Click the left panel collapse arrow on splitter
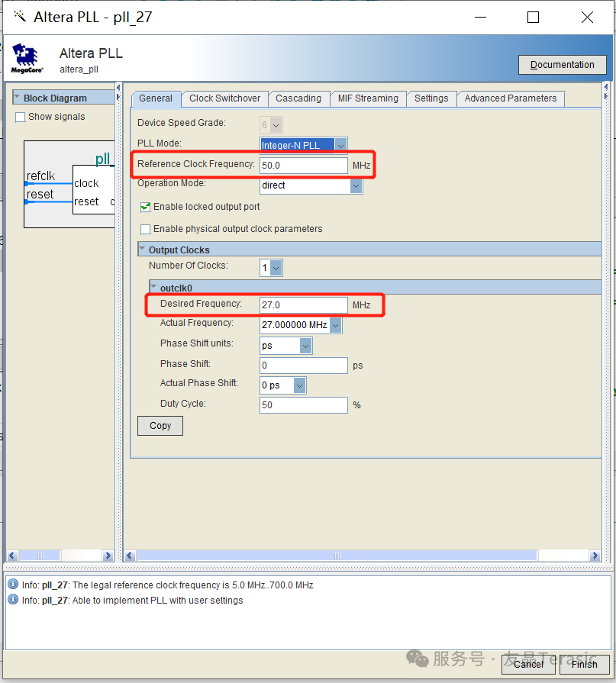 click(118, 88)
